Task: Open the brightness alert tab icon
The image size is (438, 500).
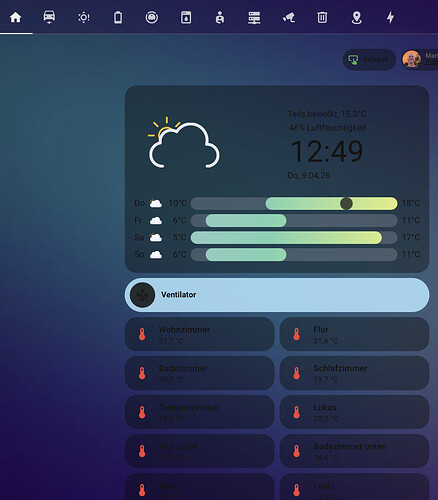Action: click(84, 17)
